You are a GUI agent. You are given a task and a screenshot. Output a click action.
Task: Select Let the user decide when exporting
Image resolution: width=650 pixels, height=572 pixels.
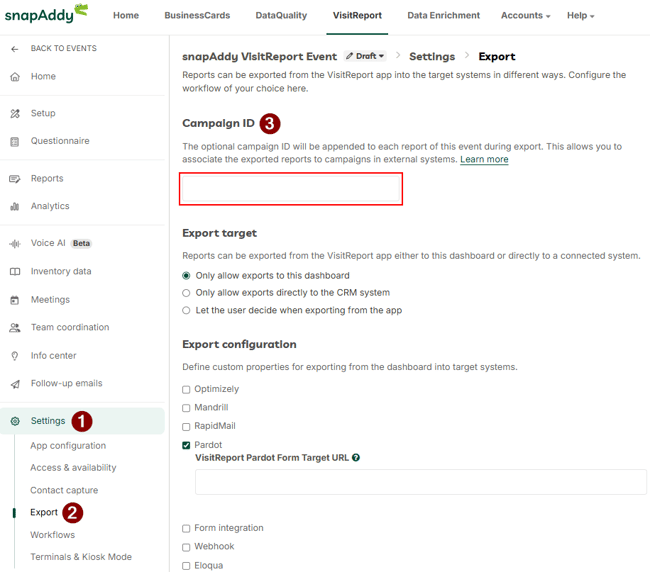[x=186, y=310]
